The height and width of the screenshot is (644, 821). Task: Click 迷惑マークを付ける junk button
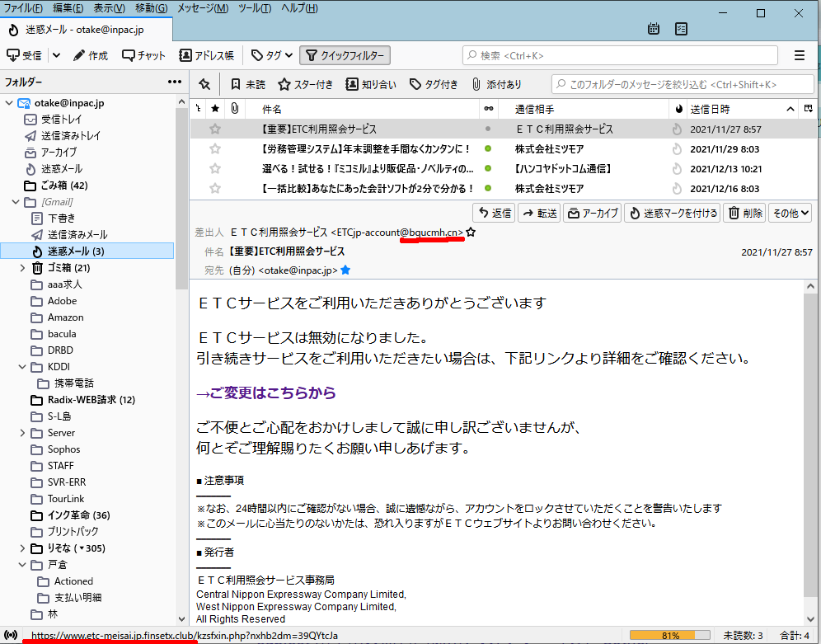click(673, 213)
